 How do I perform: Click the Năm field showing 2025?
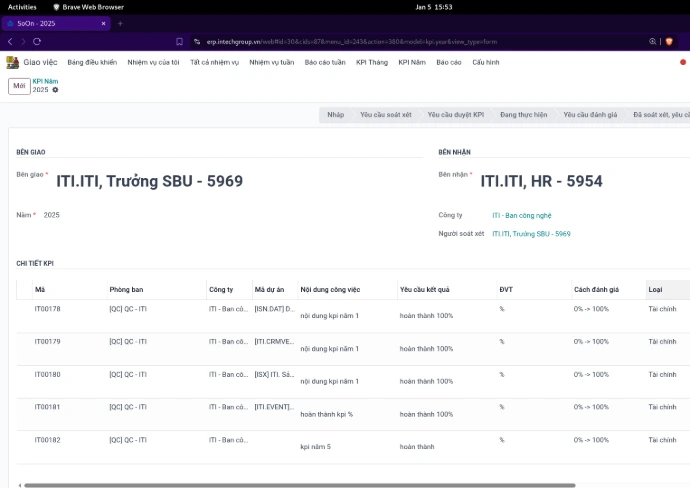point(52,215)
